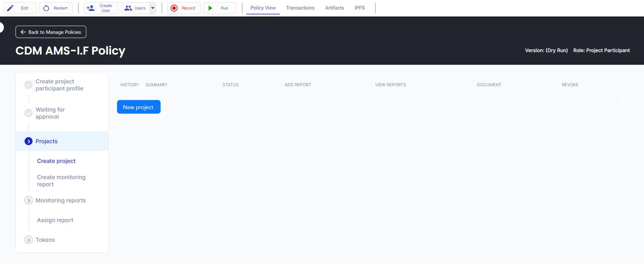Open the Users dropdown arrow
This screenshot has height=264, width=644.
click(x=153, y=8)
